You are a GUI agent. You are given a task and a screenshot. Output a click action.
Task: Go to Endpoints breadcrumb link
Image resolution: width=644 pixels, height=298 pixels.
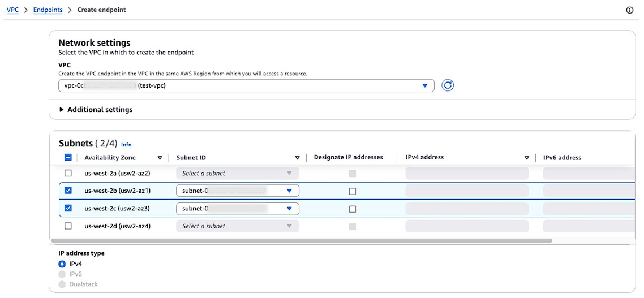pos(48,10)
